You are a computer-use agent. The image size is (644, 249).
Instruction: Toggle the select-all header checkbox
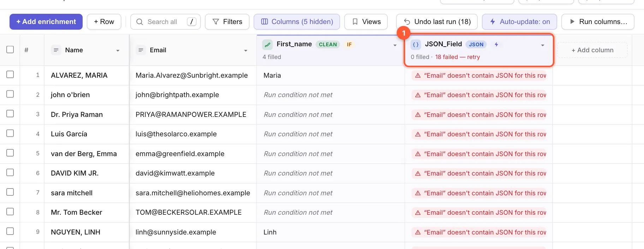click(10, 49)
